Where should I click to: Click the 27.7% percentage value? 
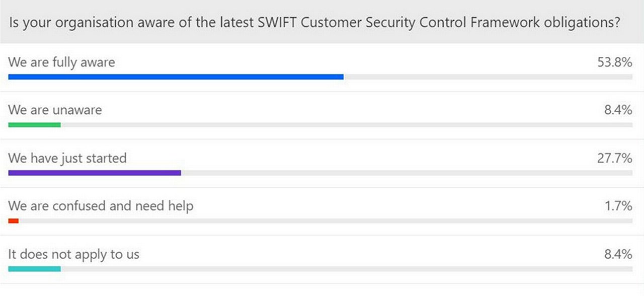[x=613, y=158]
